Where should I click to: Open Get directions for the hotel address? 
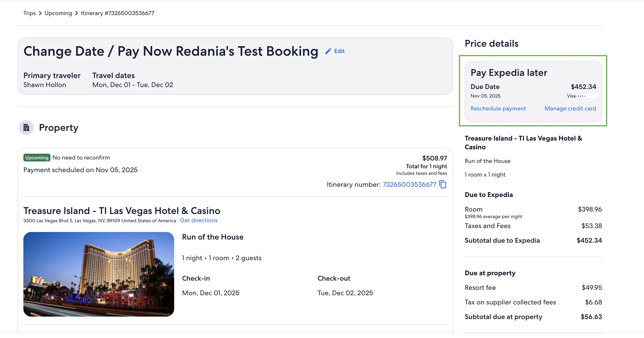pyautogui.click(x=199, y=220)
